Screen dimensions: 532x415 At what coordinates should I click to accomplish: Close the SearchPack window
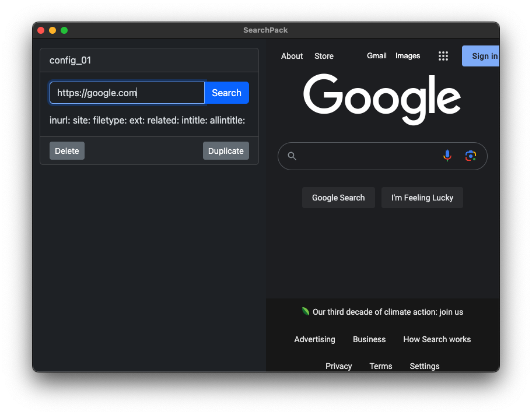(41, 30)
